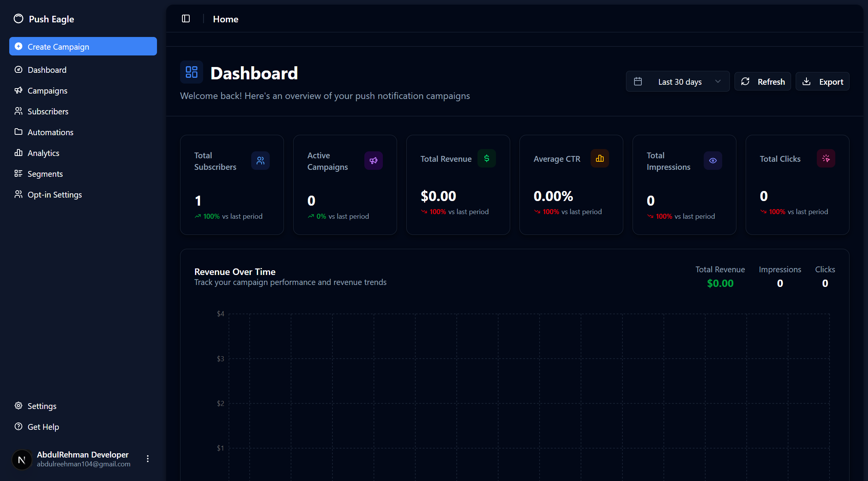Click the $4 axis label on chart
This screenshot has width=868, height=481.
click(x=220, y=313)
